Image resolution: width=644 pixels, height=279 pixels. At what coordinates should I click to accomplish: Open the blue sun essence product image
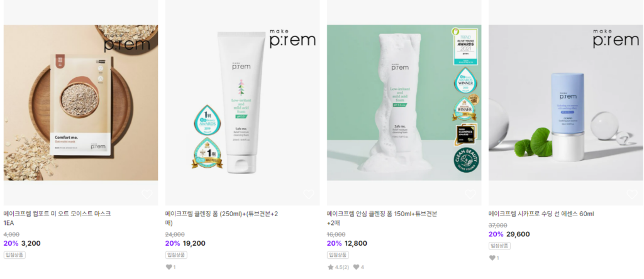pyautogui.click(x=566, y=102)
